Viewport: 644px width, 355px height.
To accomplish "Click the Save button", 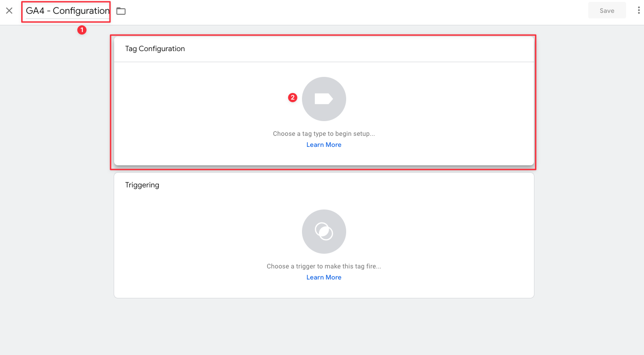I will click(x=607, y=11).
